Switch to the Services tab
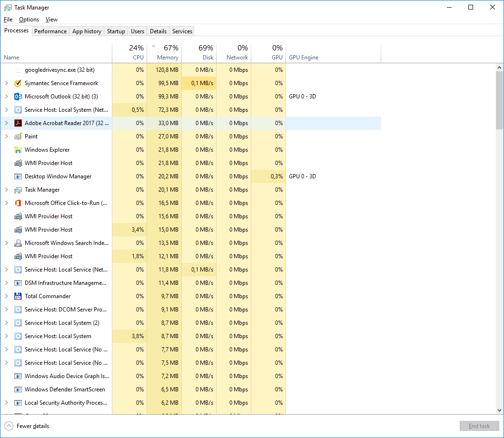 tap(182, 31)
